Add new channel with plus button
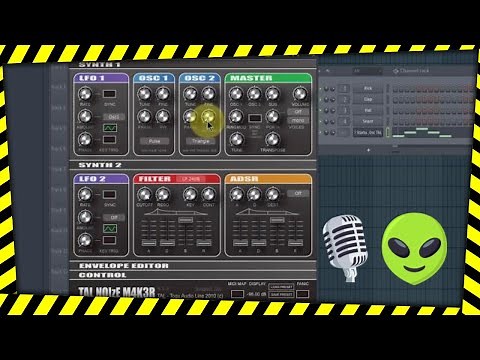Viewport: 480px width, 360px height. 368,150
